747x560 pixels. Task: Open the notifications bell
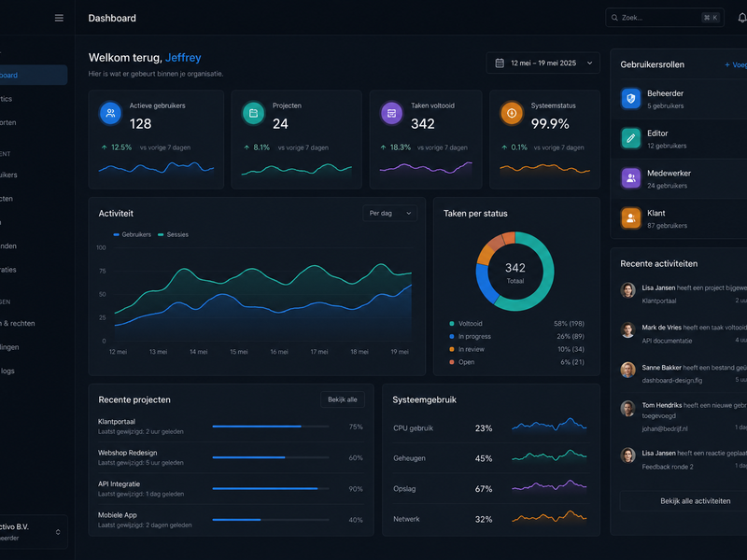coord(742,18)
